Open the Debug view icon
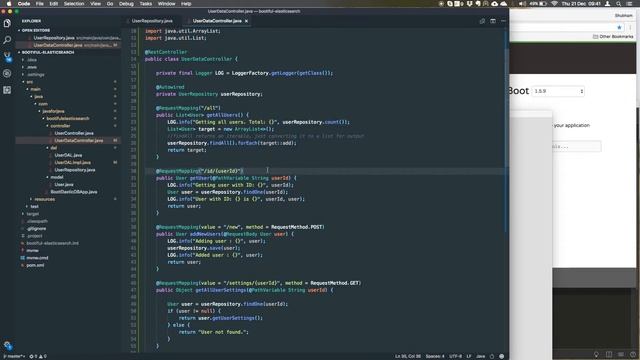This screenshot has height=360, width=640. coord(7,73)
